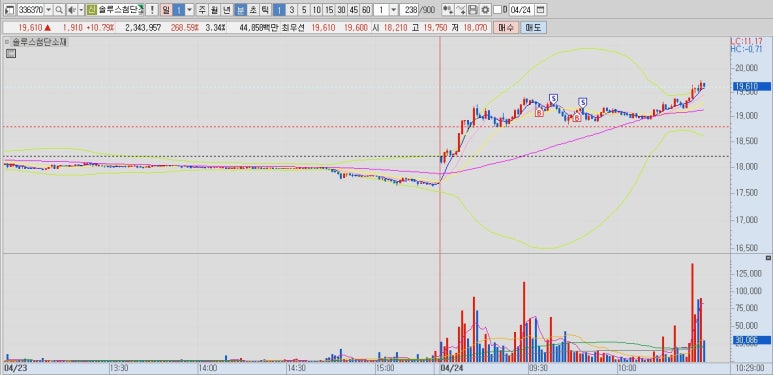Image resolution: width=773 pixels, height=375 pixels.
Task: Toggle the checkbox before the 04/24 date
Action: coord(497,10)
